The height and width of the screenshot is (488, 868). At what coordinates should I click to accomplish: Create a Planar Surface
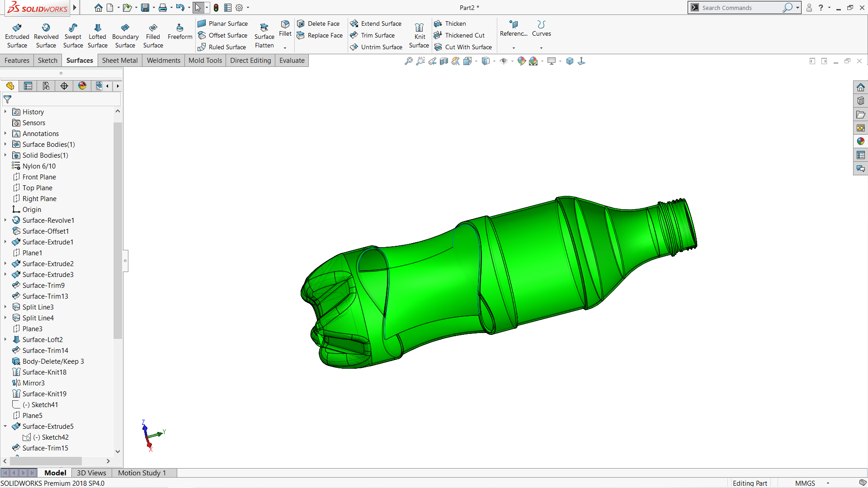(x=223, y=23)
